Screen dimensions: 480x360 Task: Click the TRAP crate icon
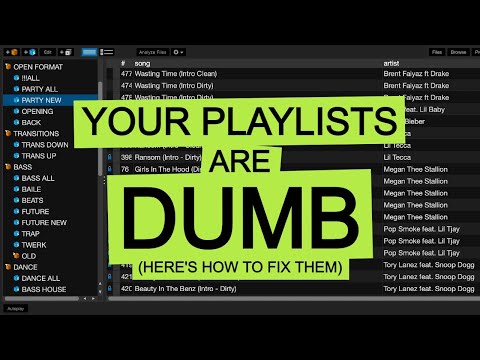pos(16,234)
